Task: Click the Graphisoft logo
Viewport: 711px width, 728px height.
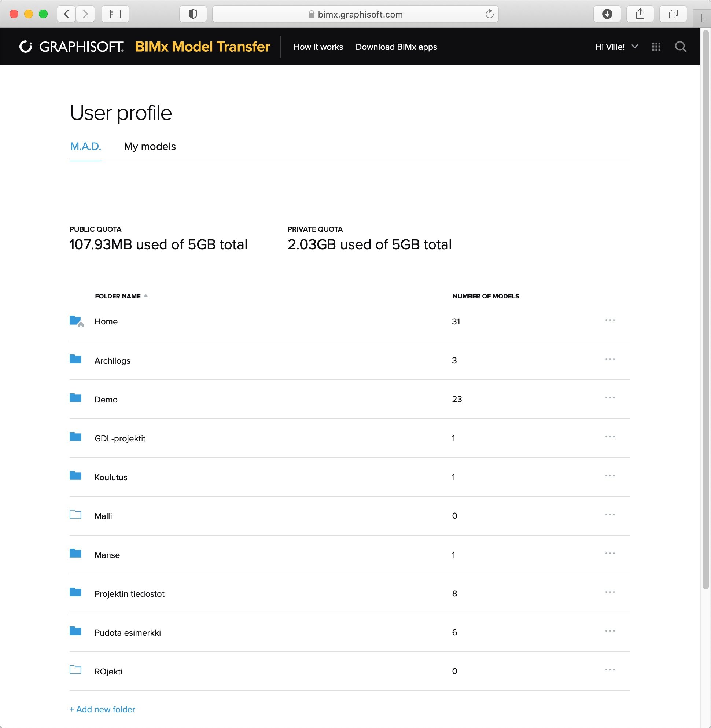Action: click(71, 47)
